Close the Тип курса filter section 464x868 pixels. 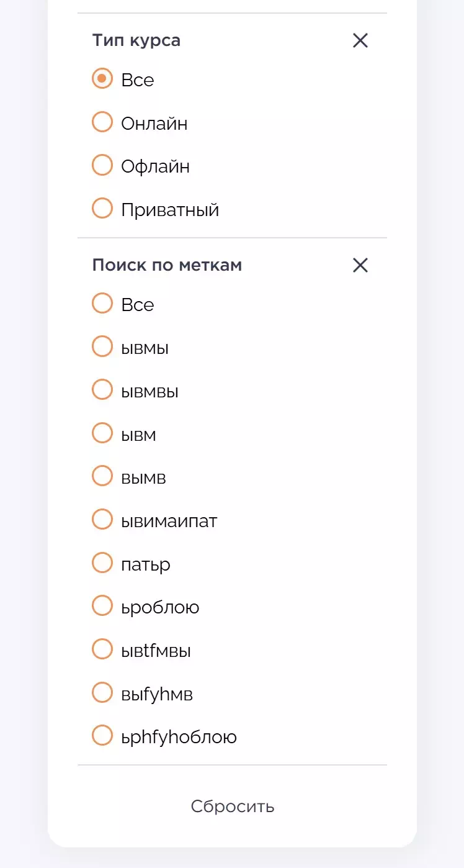tap(360, 41)
